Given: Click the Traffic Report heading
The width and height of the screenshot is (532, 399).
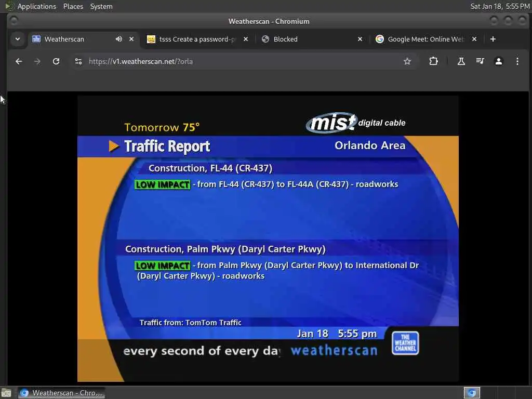Looking at the screenshot, I should [x=167, y=146].
